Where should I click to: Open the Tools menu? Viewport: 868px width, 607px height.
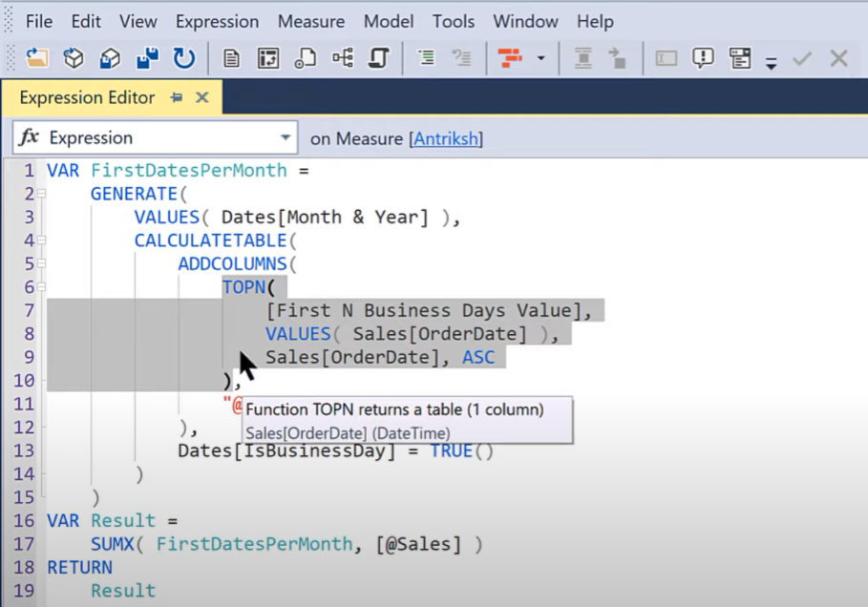pos(454,22)
